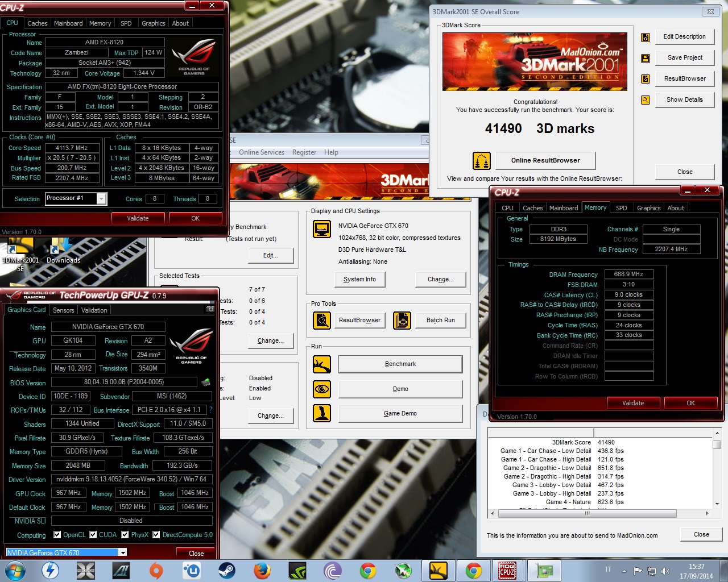Click the Show Details button

pos(685,99)
